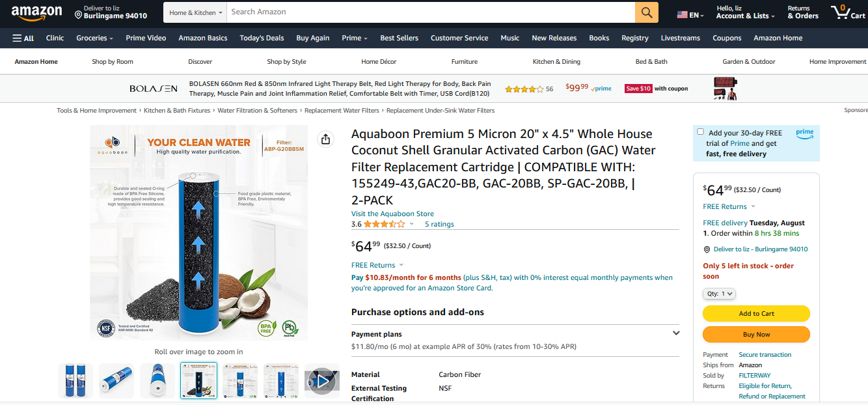
Task: Click the Add to Cart button
Action: point(756,313)
